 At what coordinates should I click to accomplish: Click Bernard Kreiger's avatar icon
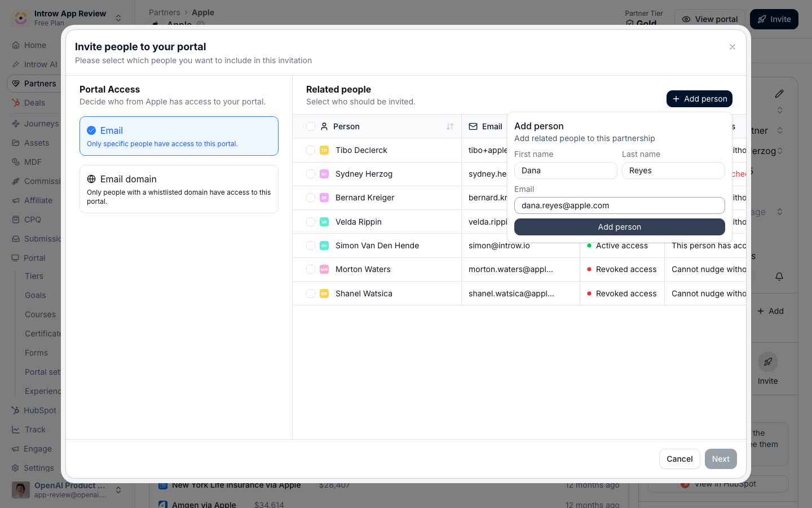[x=324, y=198]
